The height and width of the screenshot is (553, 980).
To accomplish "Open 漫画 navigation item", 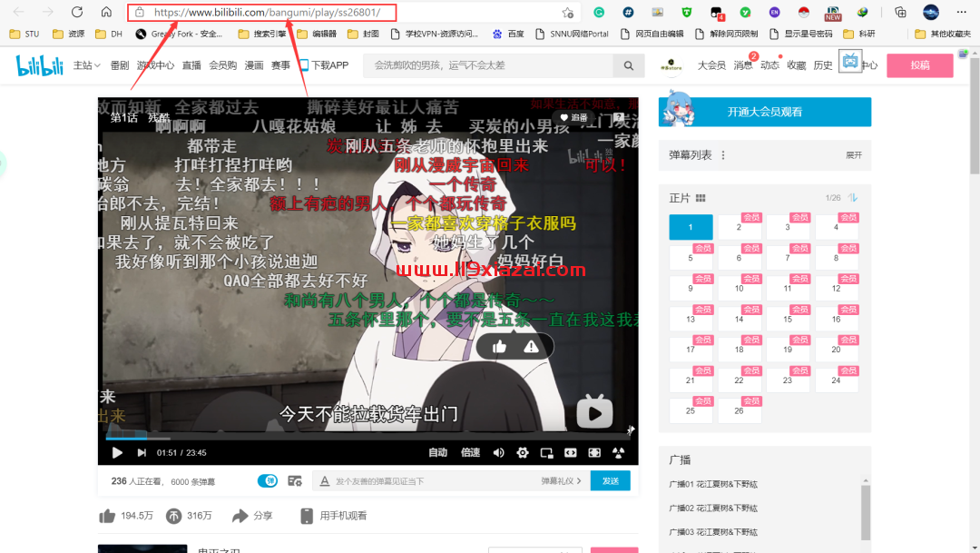I will click(x=254, y=65).
